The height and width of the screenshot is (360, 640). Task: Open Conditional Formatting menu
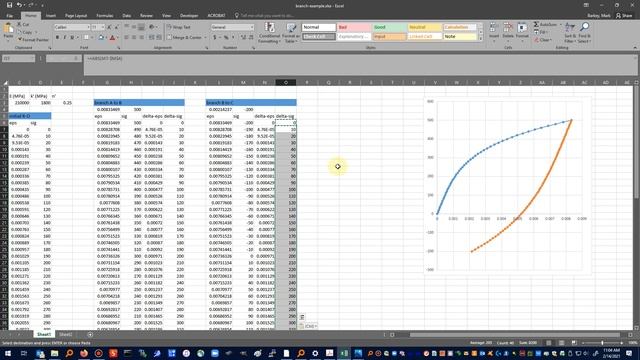[269, 33]
